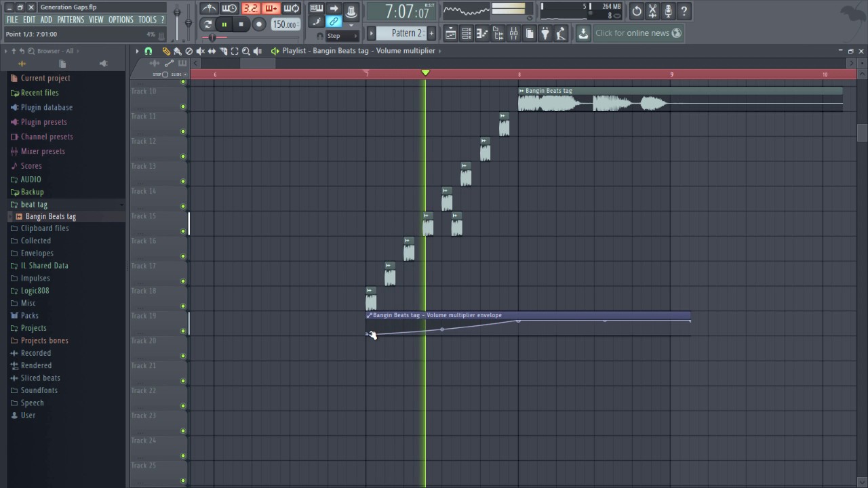The height and width of the screenshot is (488, 868).
Task: Mute Track 10 with its green LED
Action: click(183, 106)
